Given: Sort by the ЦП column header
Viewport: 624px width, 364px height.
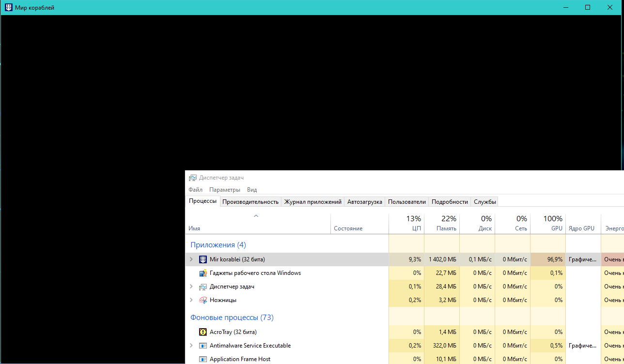Looking at the screenshot, I should [406, 225].
